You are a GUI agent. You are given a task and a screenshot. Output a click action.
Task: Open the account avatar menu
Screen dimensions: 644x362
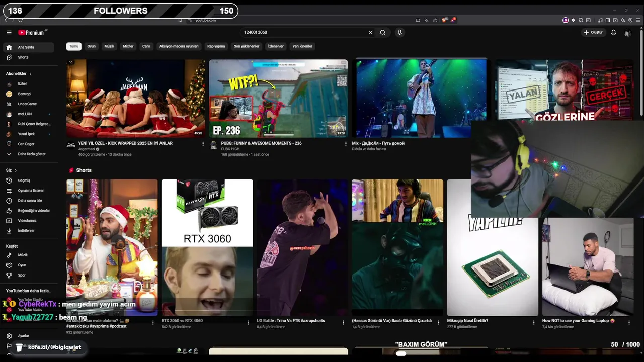pyautogui.click(x=627, y=33)
